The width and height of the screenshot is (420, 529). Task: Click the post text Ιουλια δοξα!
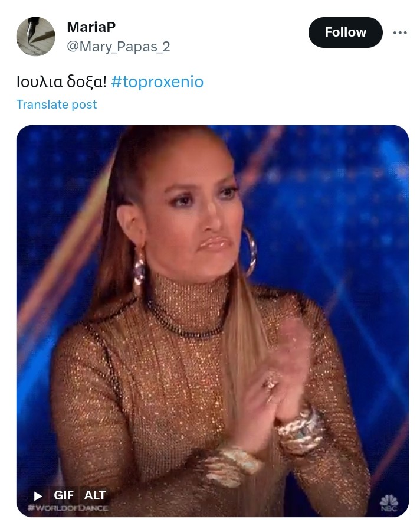[62, 82]
